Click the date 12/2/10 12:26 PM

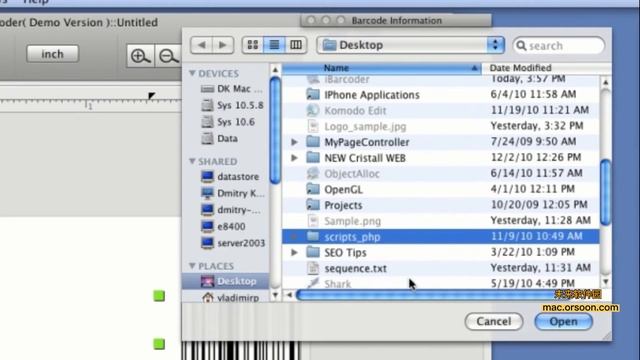pyautogui.click(x=536, y=158)
